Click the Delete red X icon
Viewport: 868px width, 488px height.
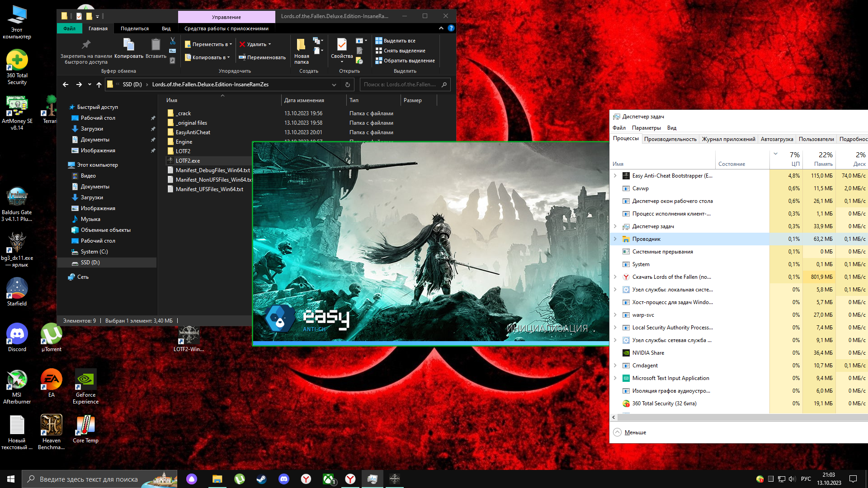pos(242,44)
